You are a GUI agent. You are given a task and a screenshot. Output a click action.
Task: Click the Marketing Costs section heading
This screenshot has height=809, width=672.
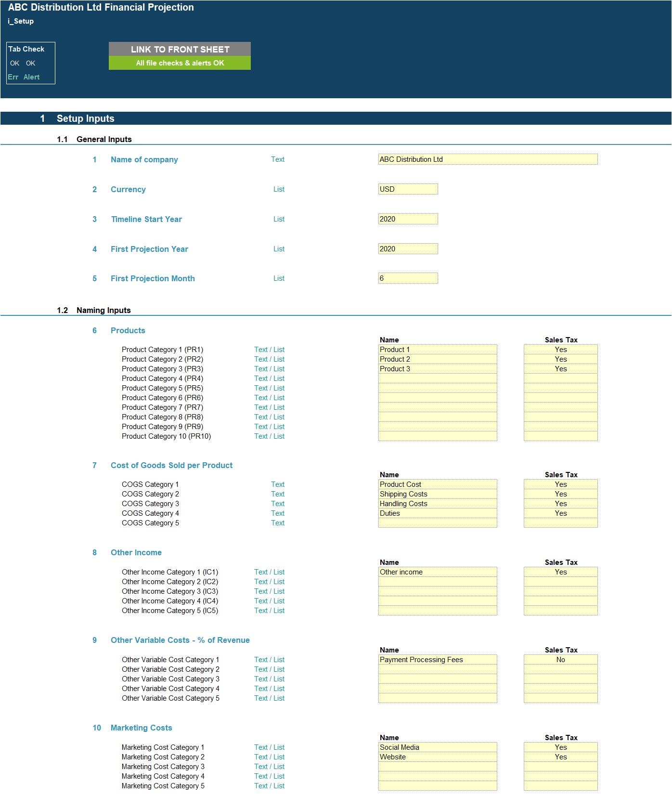pos(142,728)
